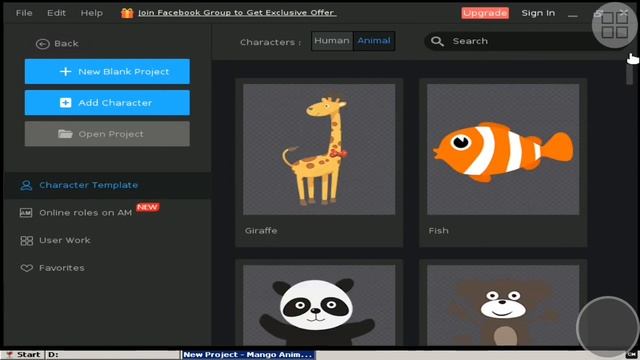The image size is (640, 360).
Task: Click the Start button on taskbar
Action: (22, 355)
